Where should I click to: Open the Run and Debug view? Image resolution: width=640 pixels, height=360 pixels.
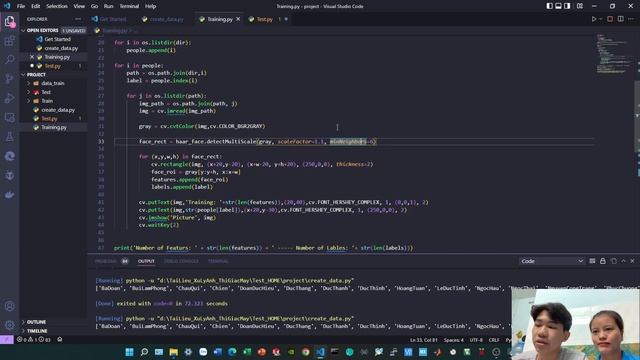[x=9, y=98]
